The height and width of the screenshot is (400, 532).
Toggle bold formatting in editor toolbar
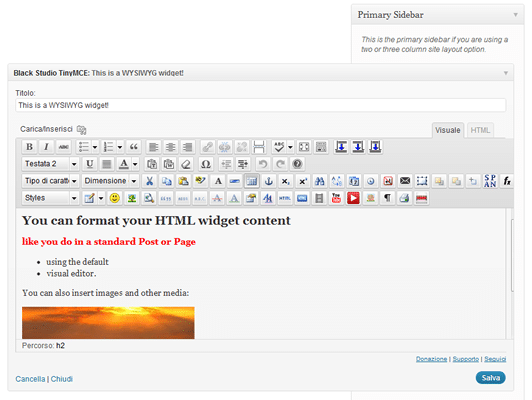30,147
